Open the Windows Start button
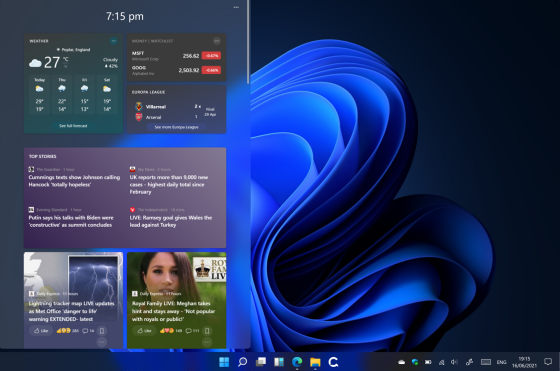This screenshot has width=560, height=371. pos(224,362)
